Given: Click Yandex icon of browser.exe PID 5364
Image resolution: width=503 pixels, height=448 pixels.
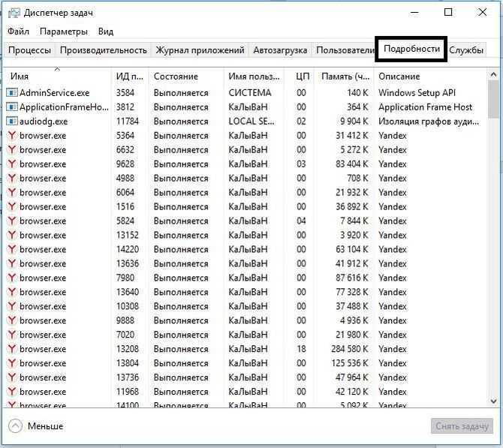Looking at the screenshot, I should 12,135.
